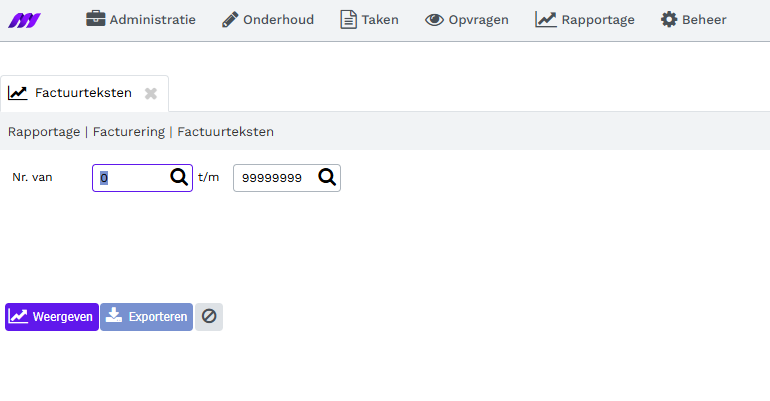The image size is (770, 401).
Task: Open the Administratie menu
Action: (140, 20)
